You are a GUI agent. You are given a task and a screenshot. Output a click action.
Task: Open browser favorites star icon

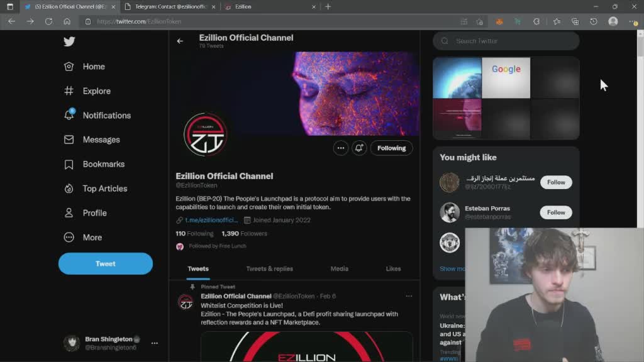pos(557,21)
